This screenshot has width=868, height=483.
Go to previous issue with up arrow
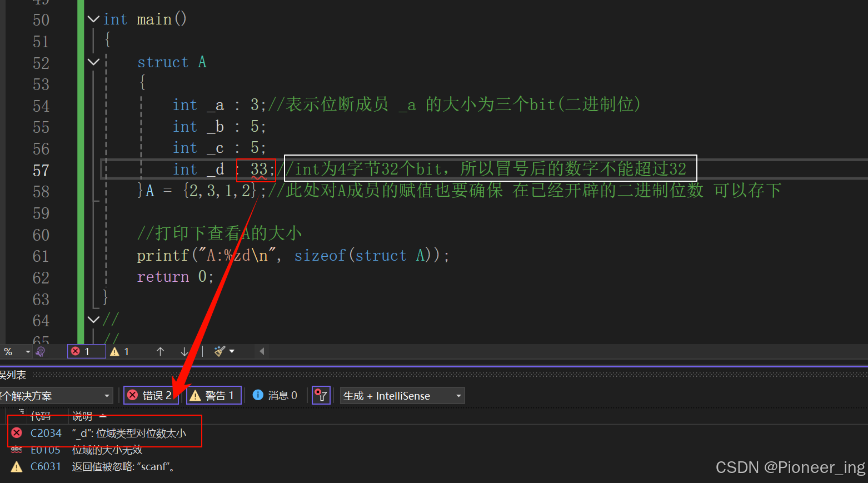pyautogui.click(x=160, y=351)
